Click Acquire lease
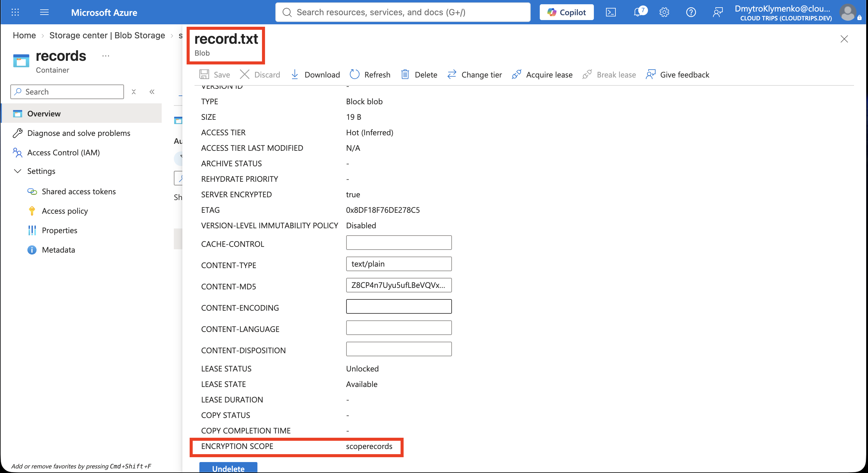Viewport: 868px width, 473px height. pos(542,75)
